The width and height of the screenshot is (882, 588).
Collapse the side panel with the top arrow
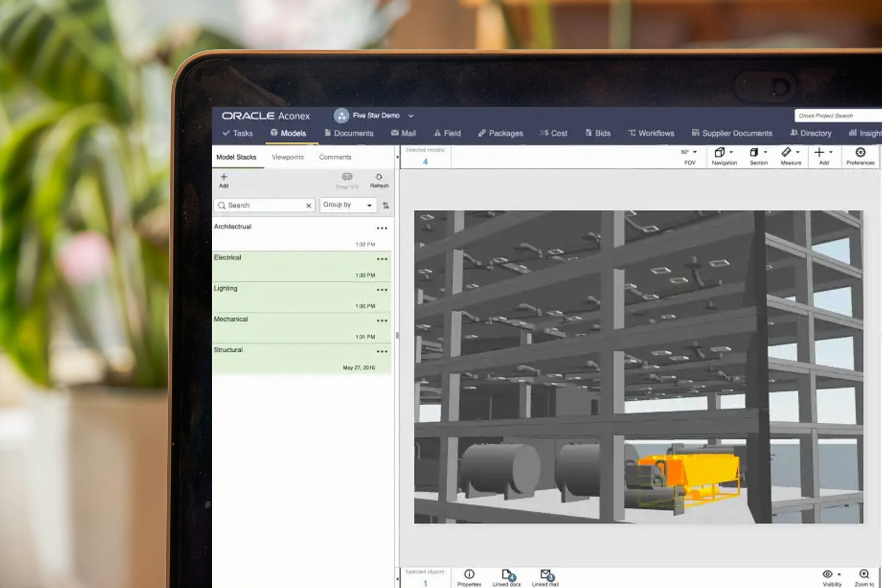tap(397, 157)
